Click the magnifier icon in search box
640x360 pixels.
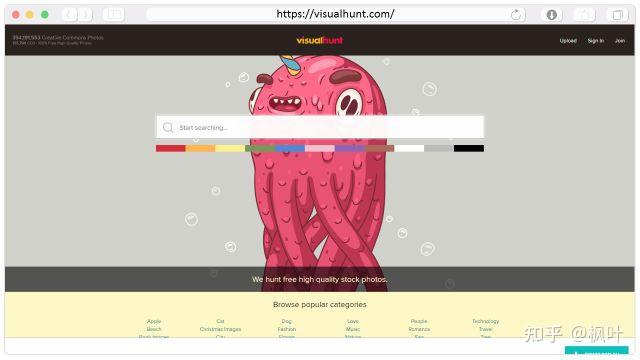click(168, 127)
